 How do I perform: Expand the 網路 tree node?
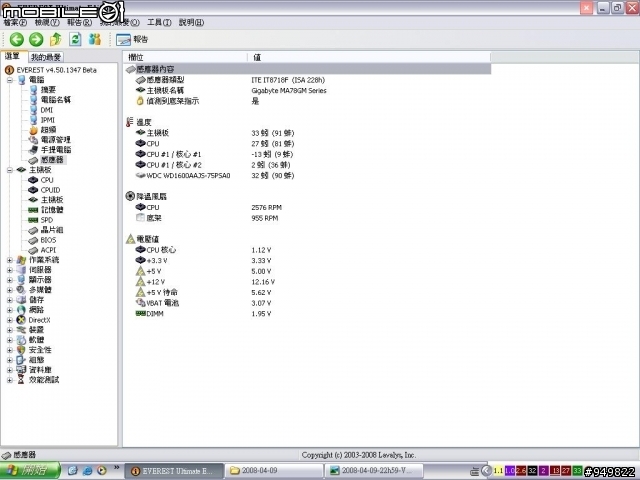point(10,310)
